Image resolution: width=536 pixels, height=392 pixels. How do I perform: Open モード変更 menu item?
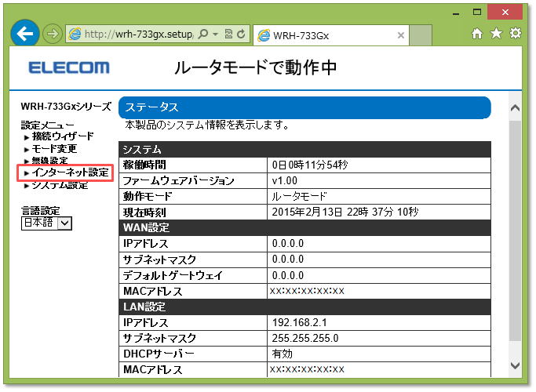click(x=54, y=149)
